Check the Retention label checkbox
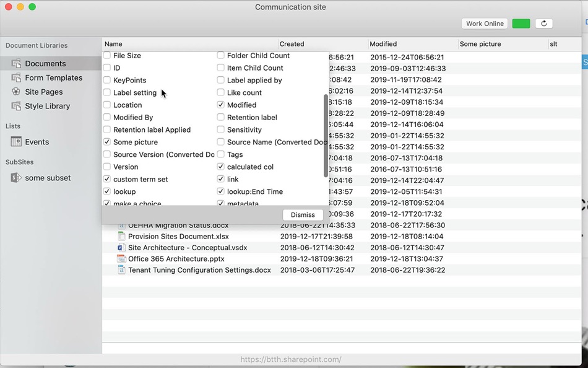588x368 pixels. tap(220, 117)
